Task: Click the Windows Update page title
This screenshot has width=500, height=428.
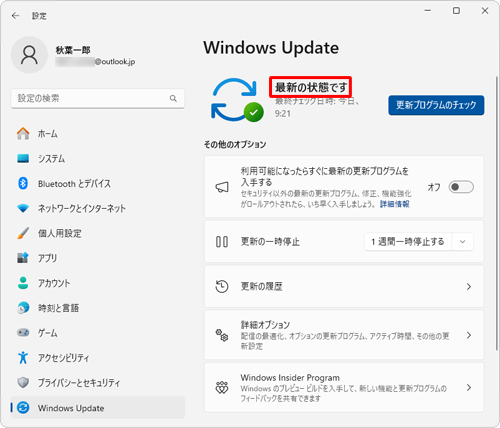Action: click(x=271, y=48)
